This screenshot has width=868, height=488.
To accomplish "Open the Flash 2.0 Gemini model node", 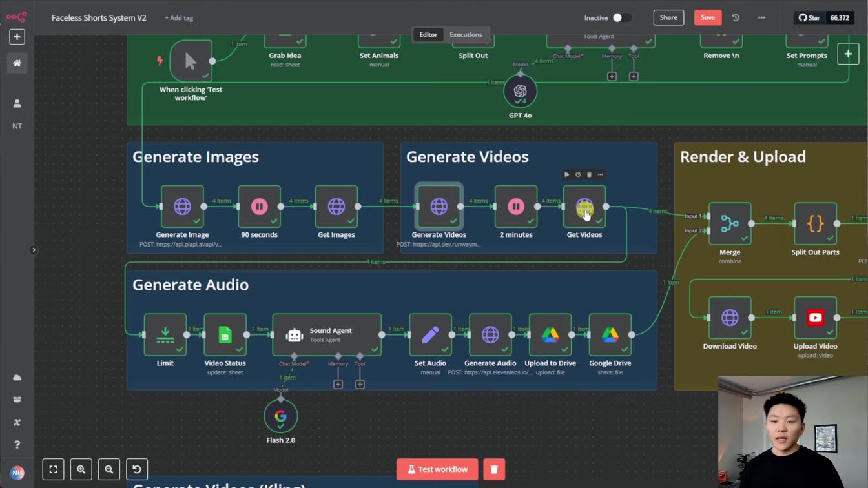I will 280,416.
